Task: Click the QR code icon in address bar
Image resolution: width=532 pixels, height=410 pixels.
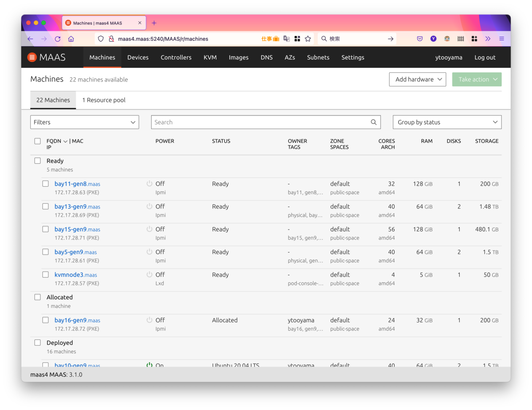Action: pos(297,39)
